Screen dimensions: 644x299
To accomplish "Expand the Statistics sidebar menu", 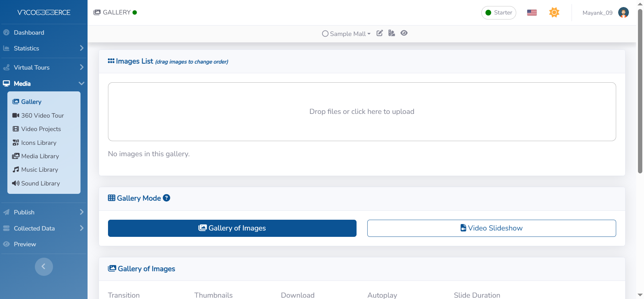I will (44, 48).
